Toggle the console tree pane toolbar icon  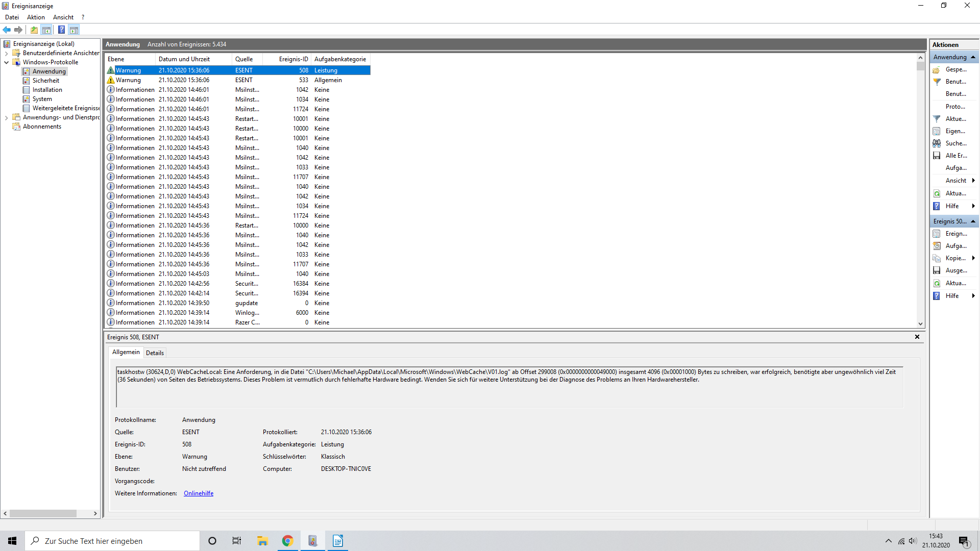pyautogui.click(x=46, y=30)
